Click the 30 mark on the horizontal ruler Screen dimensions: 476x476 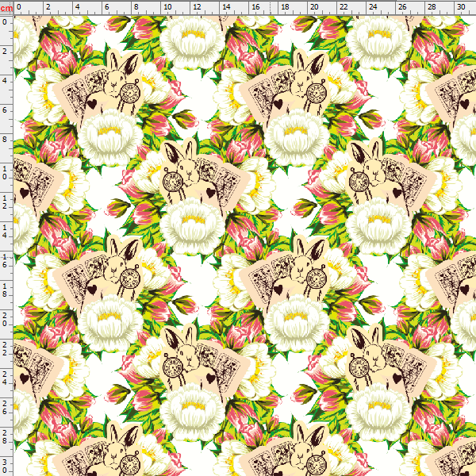coord(461,6)
